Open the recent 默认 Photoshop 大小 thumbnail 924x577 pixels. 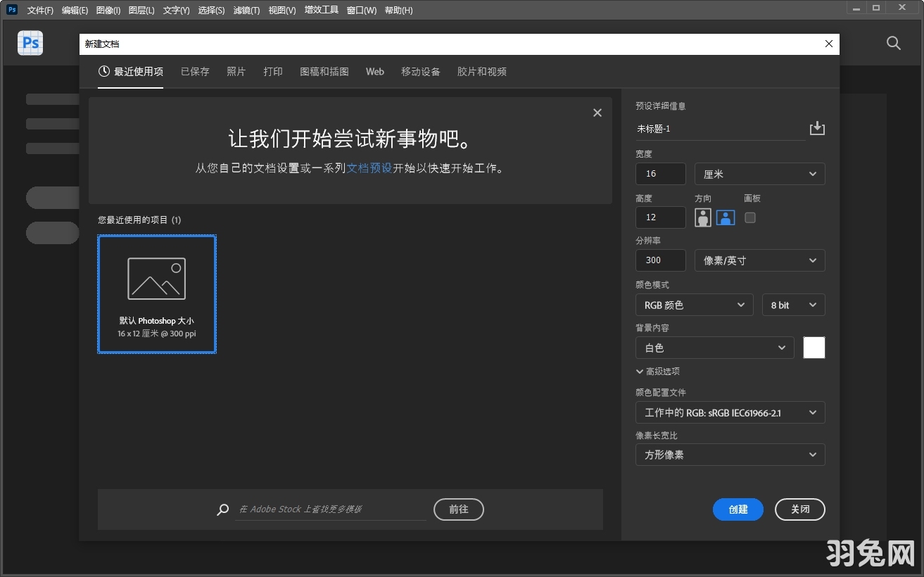pos(156,278)
